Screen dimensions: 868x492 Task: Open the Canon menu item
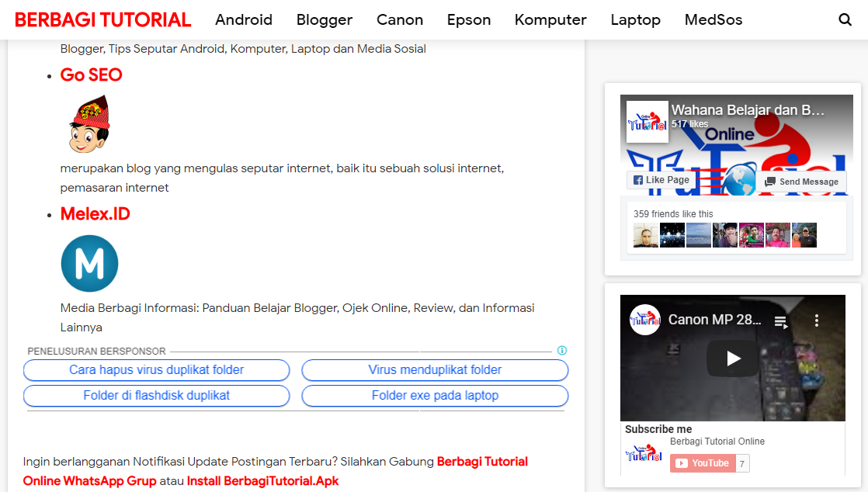400,20
